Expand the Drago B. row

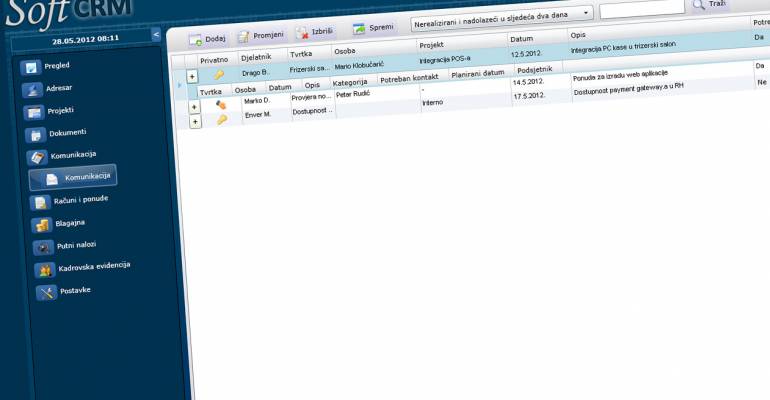tap(192, 77)
